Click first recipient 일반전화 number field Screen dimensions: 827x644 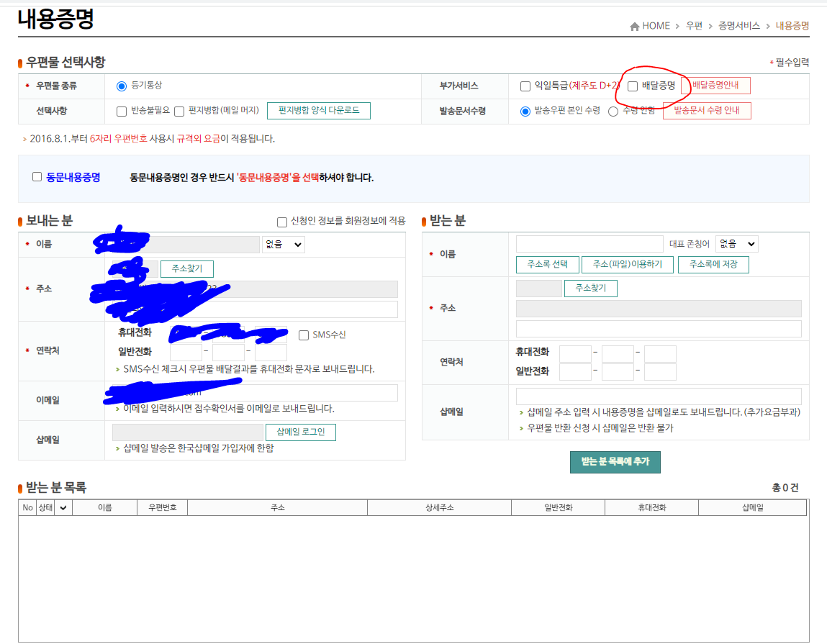point(575,372)
